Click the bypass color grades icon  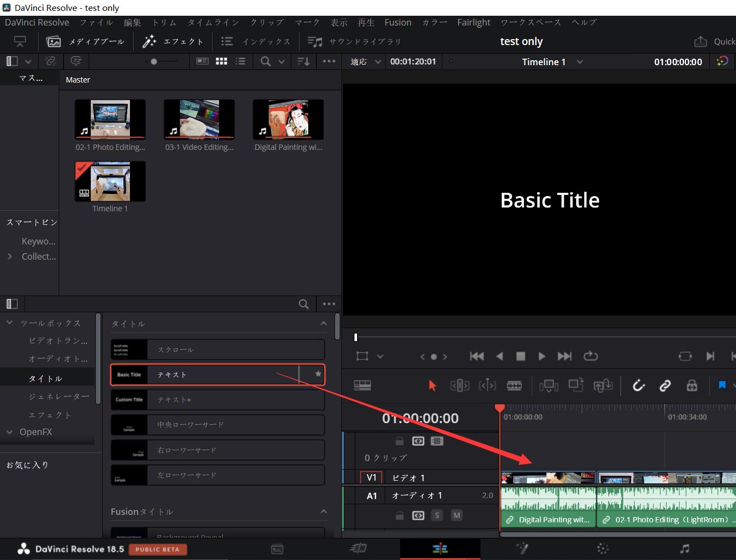pos(722,61)
